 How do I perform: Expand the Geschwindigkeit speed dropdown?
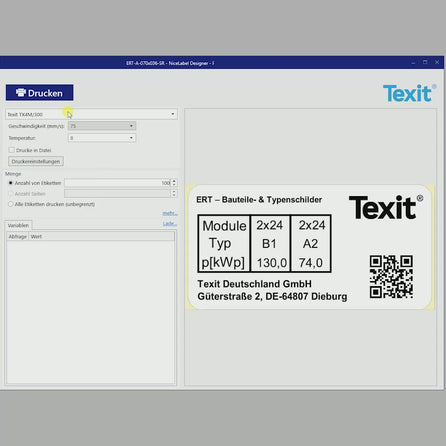click(x=102, y=126)
